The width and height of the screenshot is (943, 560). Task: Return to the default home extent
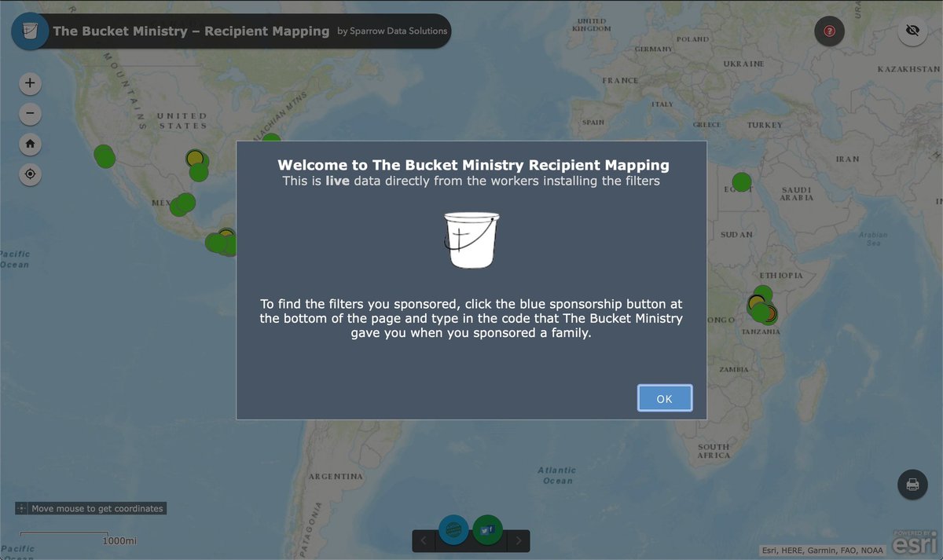(30, 145)
